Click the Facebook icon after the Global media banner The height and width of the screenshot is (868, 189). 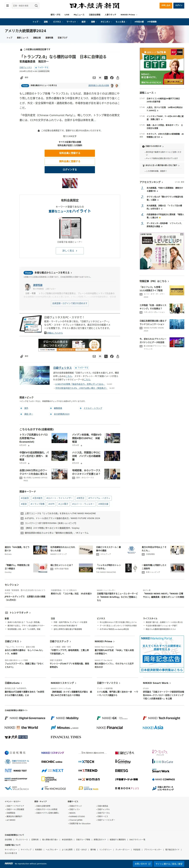(112, 356)
